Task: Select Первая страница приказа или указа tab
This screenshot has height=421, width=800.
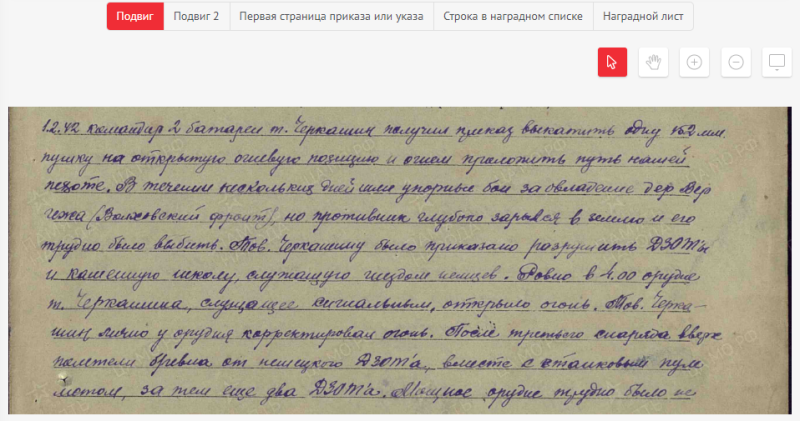Action: click(x=331, y=16)
